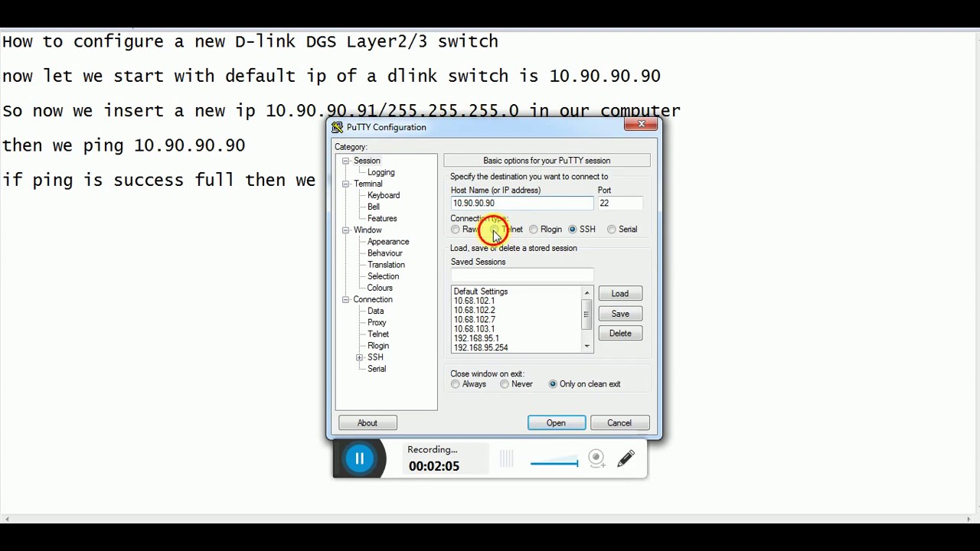Screen dimensions: 980x551
Task: Collapse the Session tree node
Action: (x=346, y=161)
